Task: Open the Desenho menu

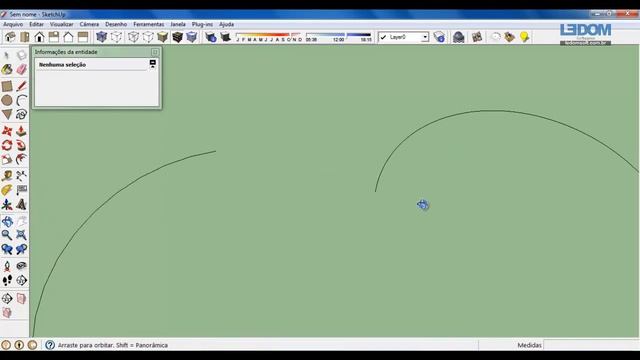Action: coord(116,24)
